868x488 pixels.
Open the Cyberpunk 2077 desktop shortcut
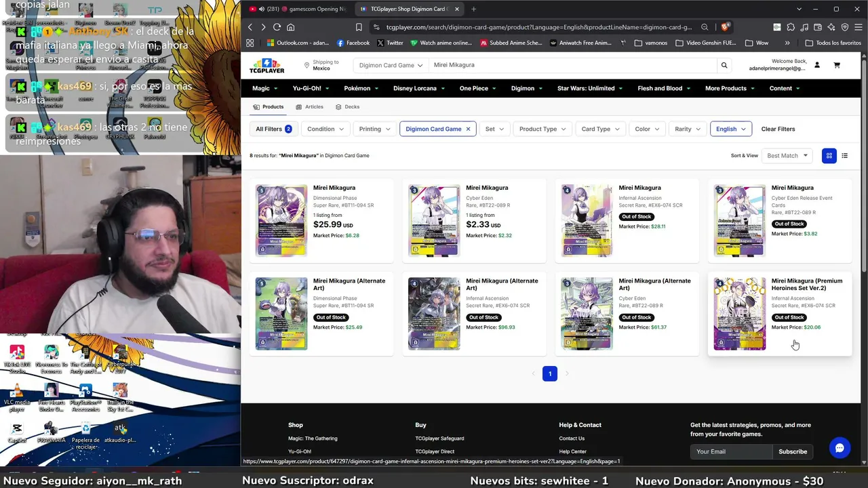coord(120,361)
